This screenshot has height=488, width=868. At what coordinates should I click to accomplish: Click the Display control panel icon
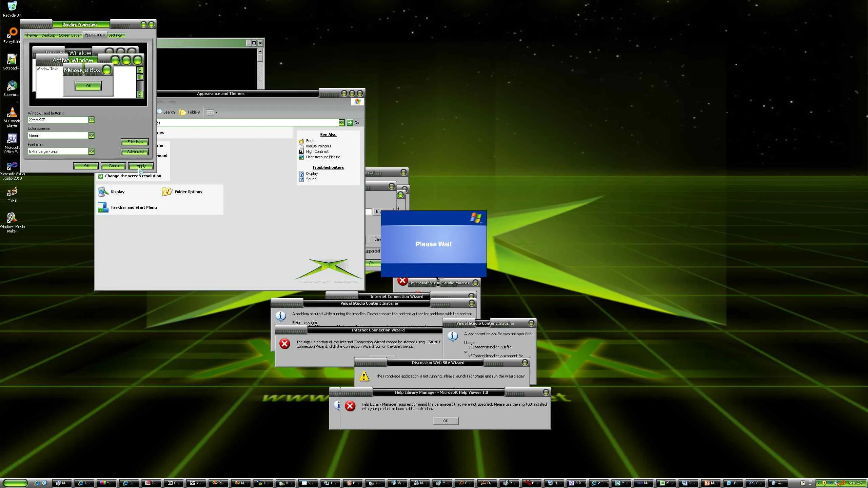[103, 192]
